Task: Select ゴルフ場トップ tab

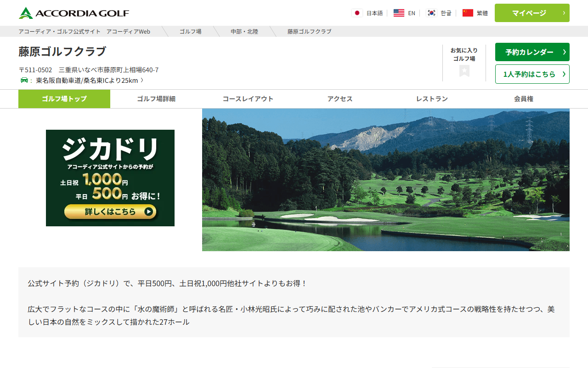Action: click(x=64, y=99)
